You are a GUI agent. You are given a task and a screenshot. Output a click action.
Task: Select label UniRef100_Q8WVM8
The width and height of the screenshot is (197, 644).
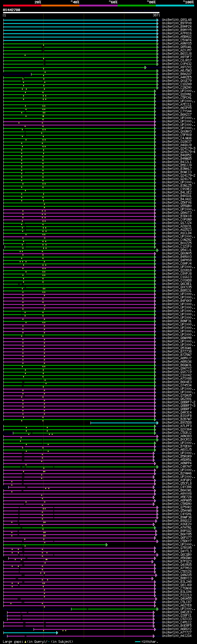tap(177, 338)
